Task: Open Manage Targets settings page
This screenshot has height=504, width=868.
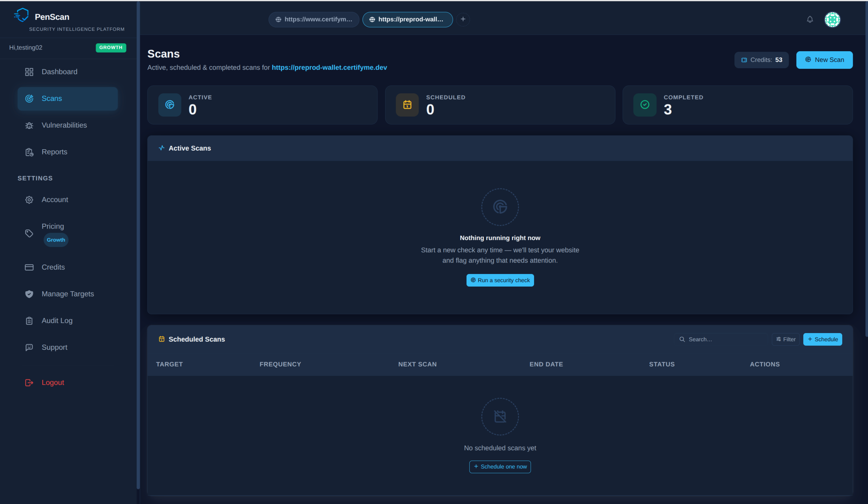Action: point(67,294)
